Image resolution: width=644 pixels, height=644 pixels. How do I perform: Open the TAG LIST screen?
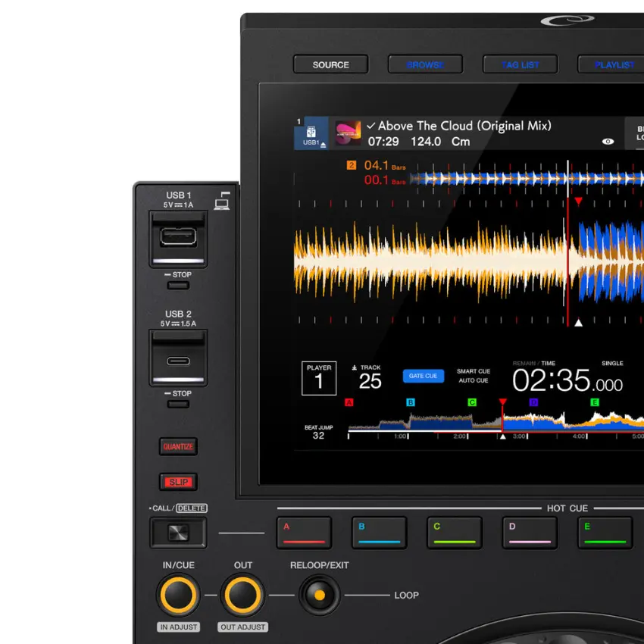(x=521, y=64)
